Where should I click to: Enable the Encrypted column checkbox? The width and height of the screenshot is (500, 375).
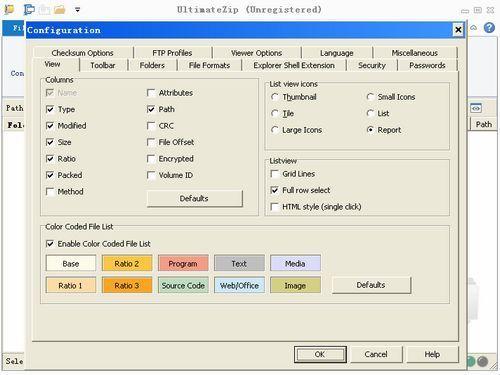coord(151,159)
